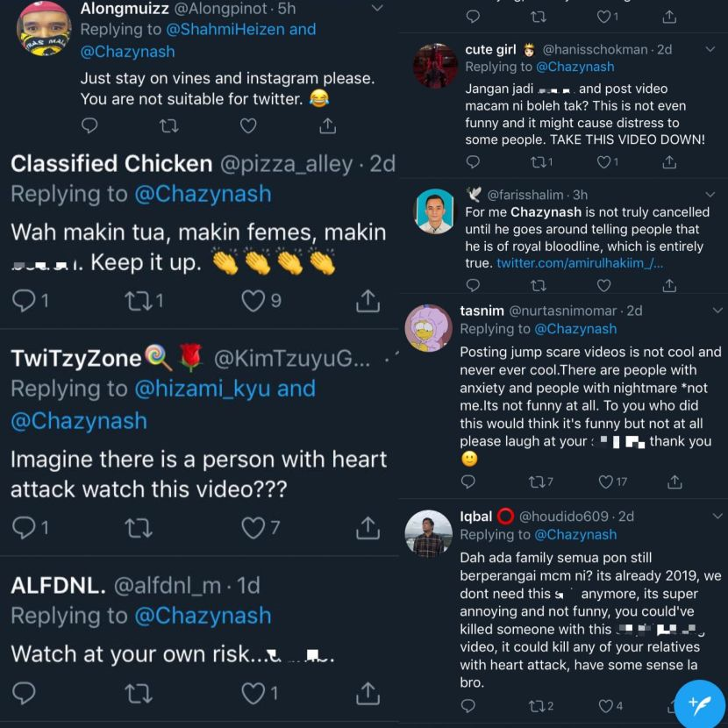The image size is (728, 728).
Task: Like Iqbal's reply tweet
Action: coord(606,705)
